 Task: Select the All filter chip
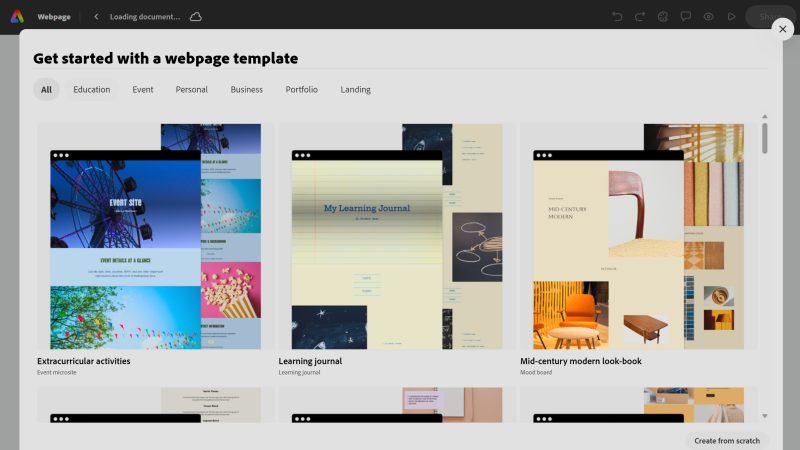tap(46, 89)
